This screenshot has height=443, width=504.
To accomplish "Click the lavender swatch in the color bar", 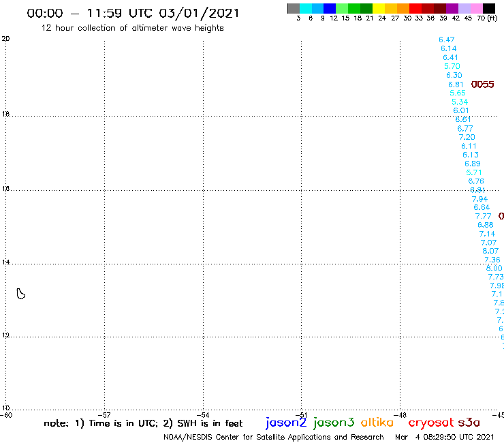I will [464, 8].
